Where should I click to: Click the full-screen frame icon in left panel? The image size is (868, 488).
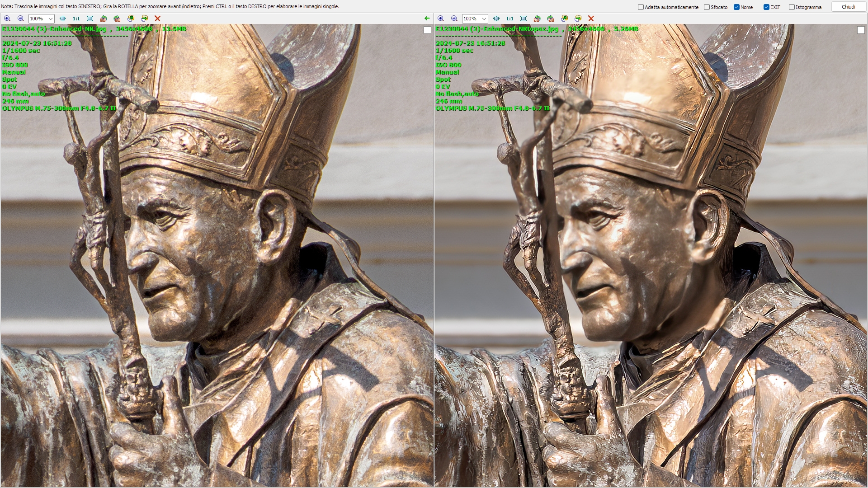tap(90, 19)
